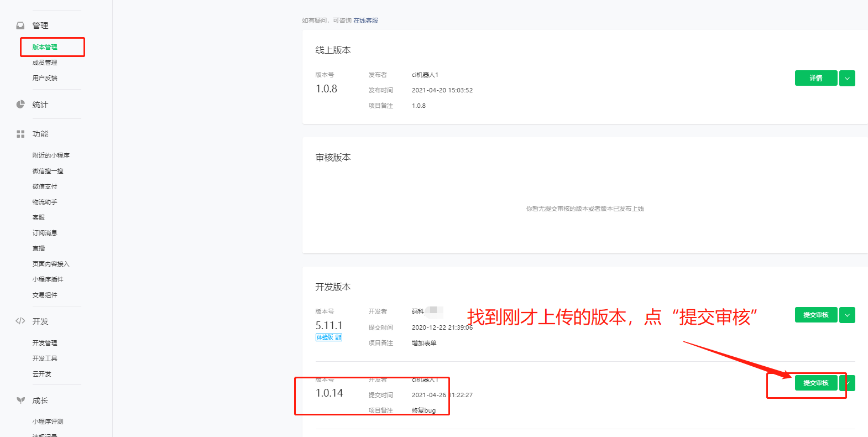Go to 成员管理 in the sidebar
This screenshot has height=437, width=868.
[x=45, y=63]
